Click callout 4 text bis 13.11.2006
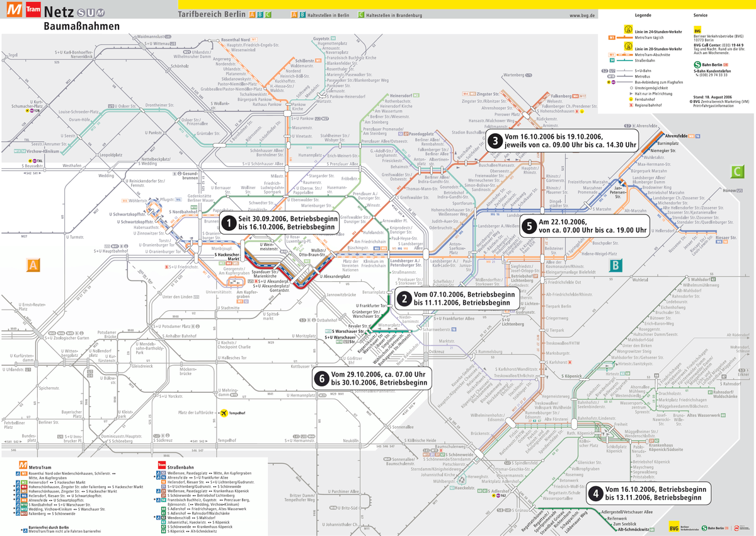Screen dimensions: 756x536 click(654, 498)
